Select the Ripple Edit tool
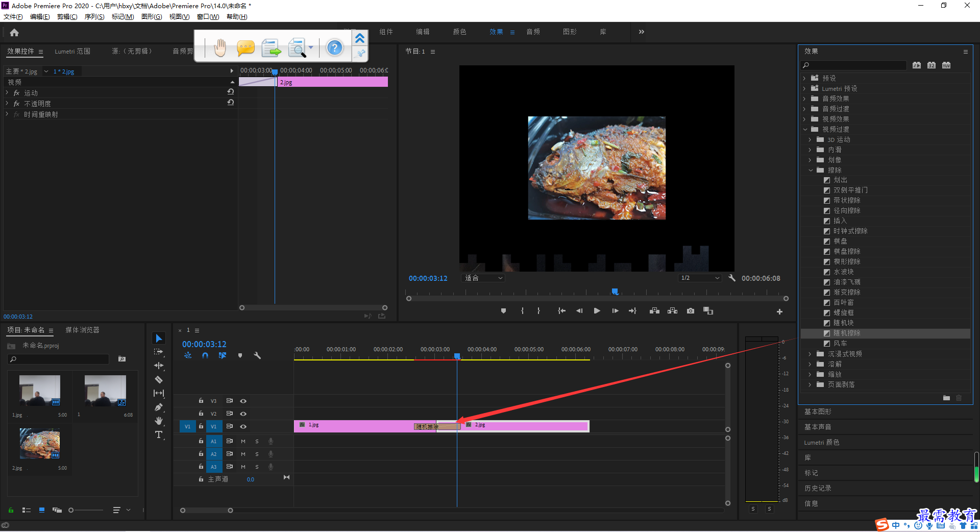Screen dimensions: 980x532 point(159,366)
